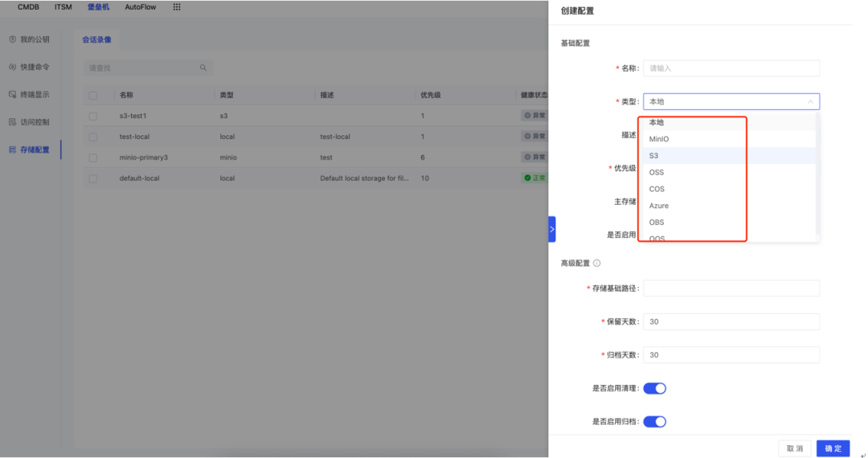Open 终端显示 in the sidebar

(35, 95)
